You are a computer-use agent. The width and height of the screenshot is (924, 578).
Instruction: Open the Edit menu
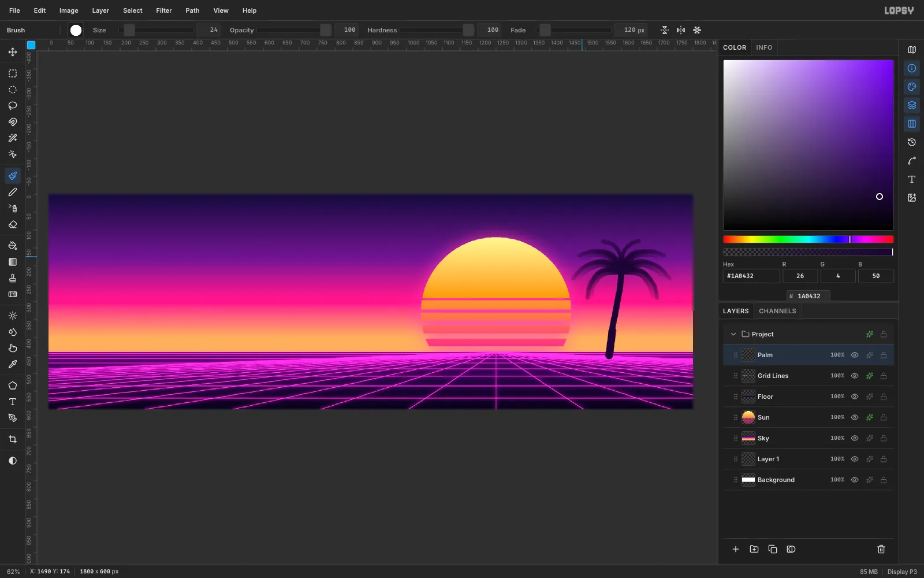(x=40, y=10)
